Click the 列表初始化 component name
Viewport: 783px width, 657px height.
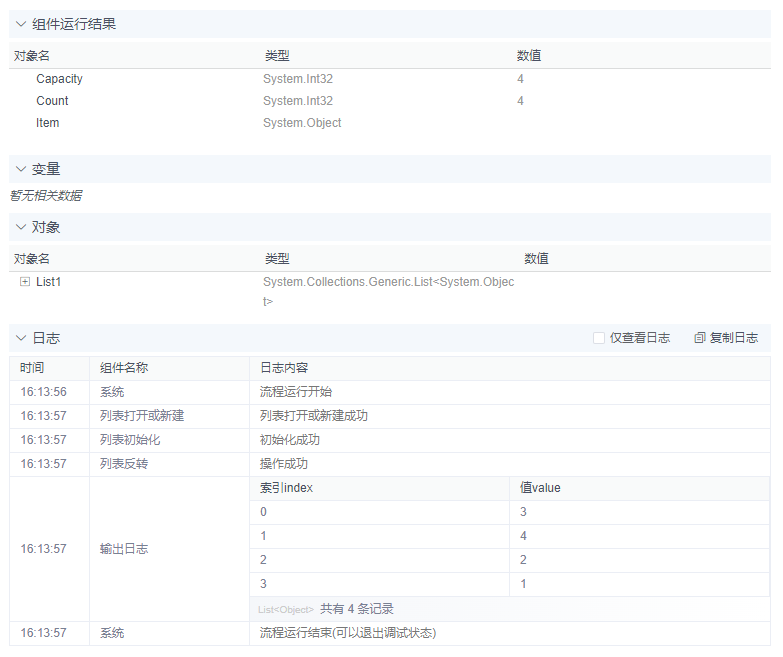tap(130, 440)
